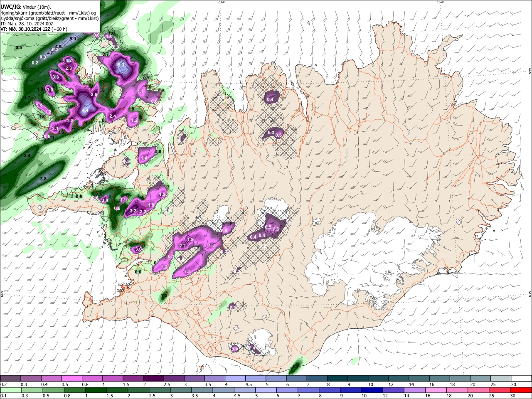Screen dimensions: 532x399
Task: Click the "3.8" rain value on the map
Action: (43, 179)
